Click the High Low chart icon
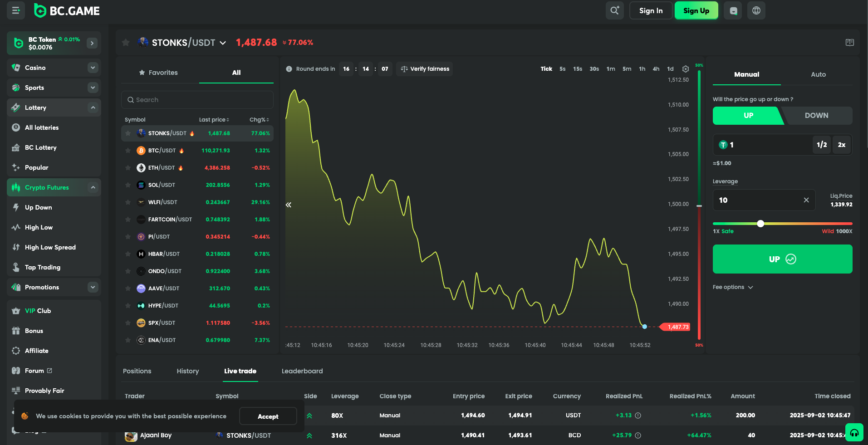The width and height of the screenshot is (868, 445). (16, 227)
